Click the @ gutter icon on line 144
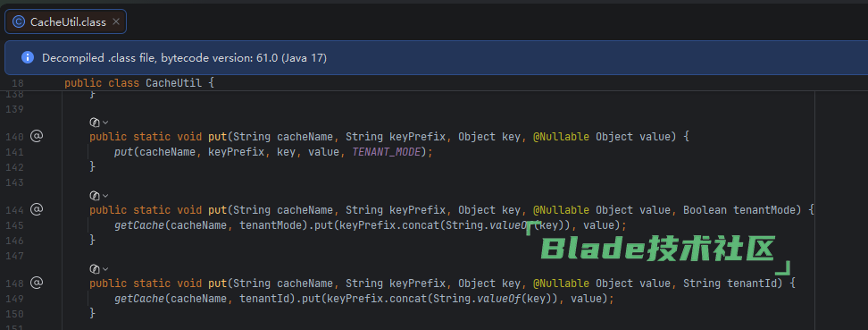The image size is (868, 330). [x=36, y=209]
